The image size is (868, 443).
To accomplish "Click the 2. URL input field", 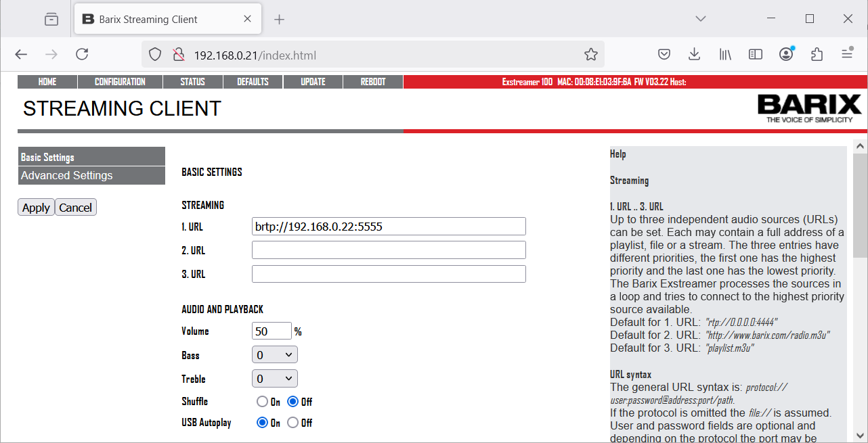I will tap(389, 250).
